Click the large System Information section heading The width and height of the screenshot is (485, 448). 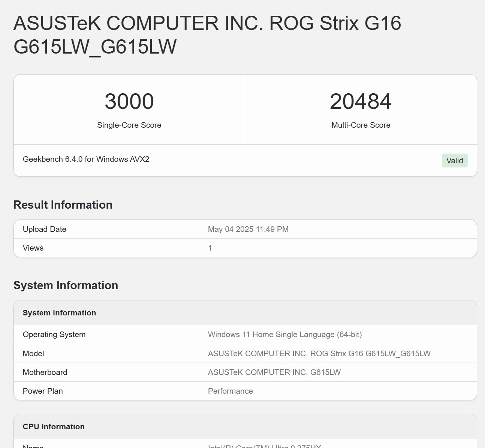tap(66, 285)
